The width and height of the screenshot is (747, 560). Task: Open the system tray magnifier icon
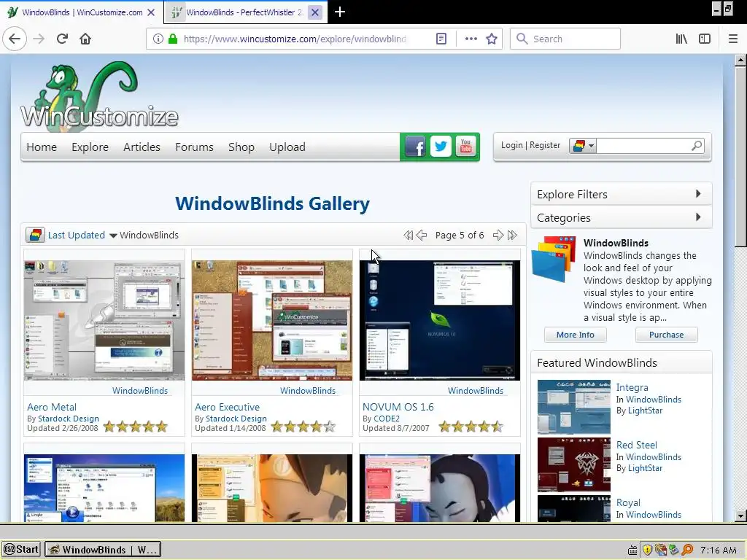point(687,550)
